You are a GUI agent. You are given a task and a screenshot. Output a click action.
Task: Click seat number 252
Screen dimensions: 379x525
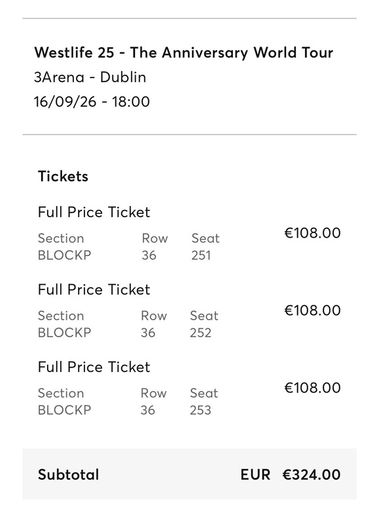tap(200, 333)
